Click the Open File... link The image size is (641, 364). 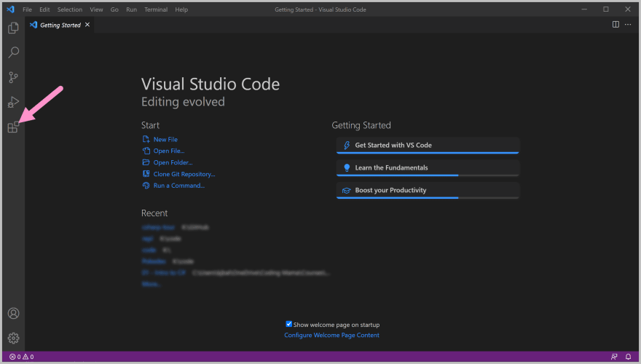click(169, 151)
